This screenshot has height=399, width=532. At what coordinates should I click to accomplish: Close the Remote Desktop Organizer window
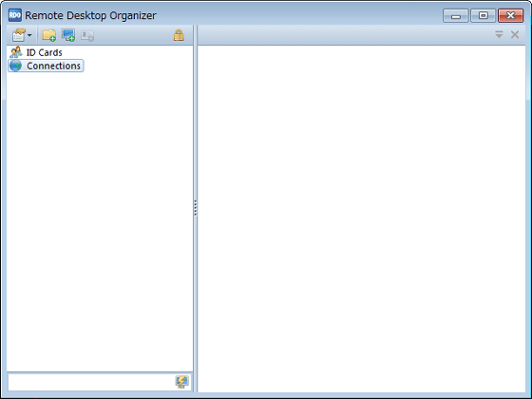coord(511,15)
